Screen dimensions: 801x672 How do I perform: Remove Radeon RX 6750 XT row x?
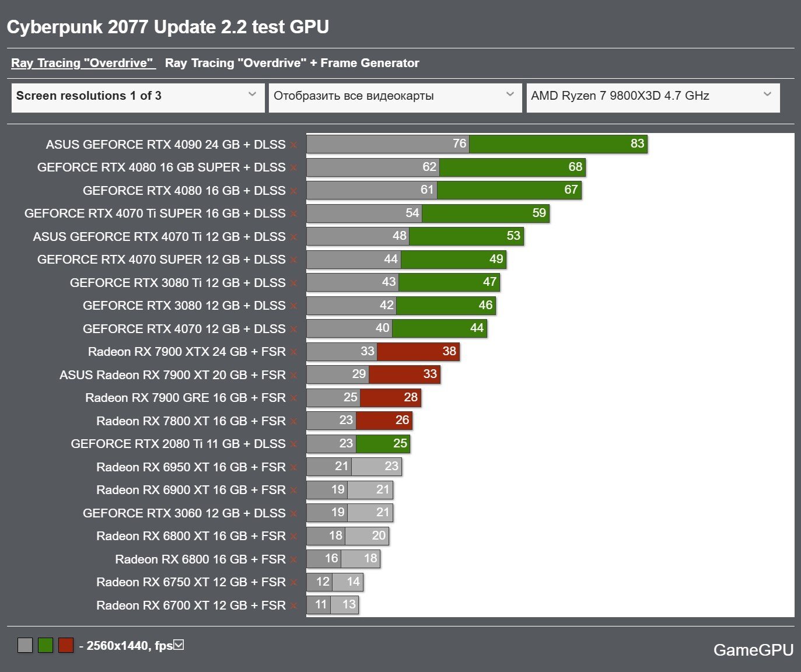pos(293,583)
